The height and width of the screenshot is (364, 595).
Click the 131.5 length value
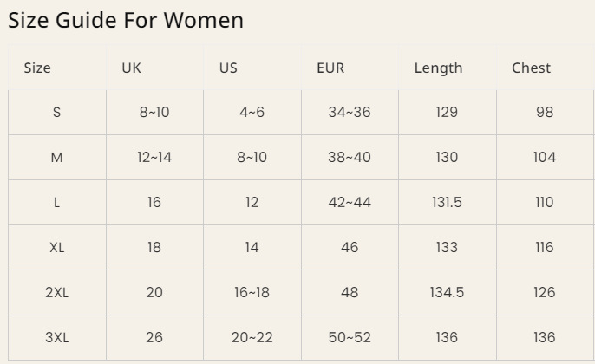(x=447, y=203)
